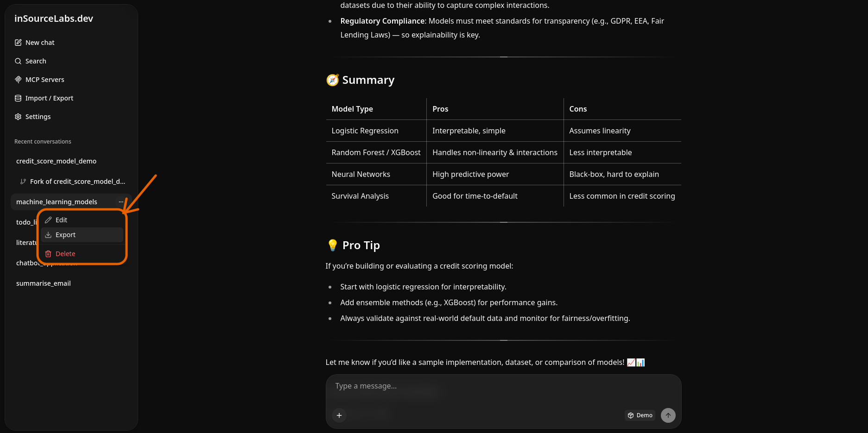Click the Search magnifier icon
This screenshot has width=868, height=433.
[18, 61]
